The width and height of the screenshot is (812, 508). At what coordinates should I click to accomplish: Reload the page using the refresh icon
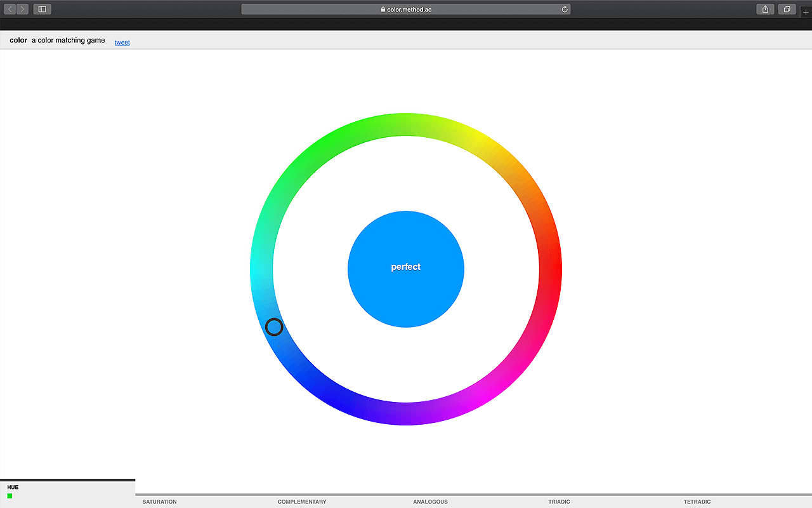565,10
